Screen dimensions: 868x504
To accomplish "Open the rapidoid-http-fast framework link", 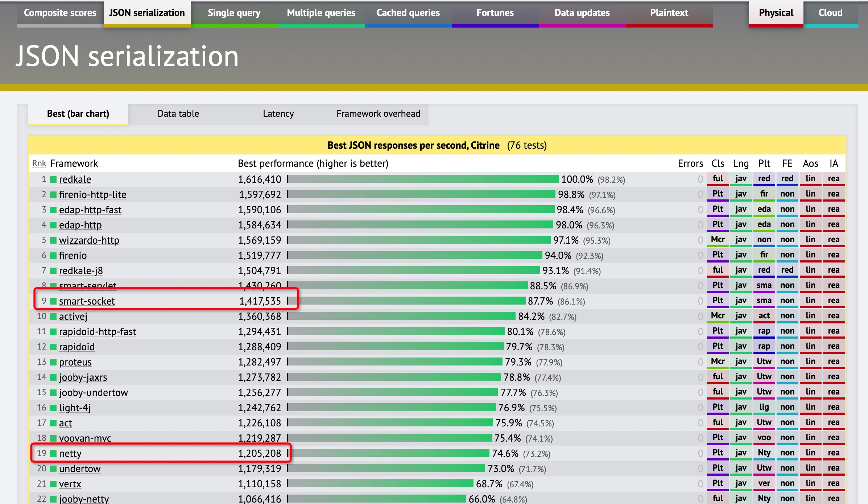I will [98, 332].
